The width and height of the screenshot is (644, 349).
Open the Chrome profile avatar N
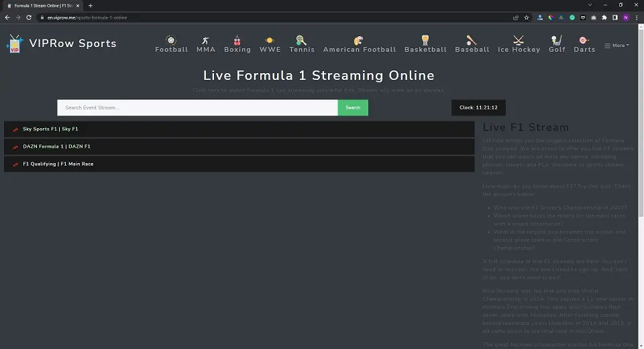626,17
